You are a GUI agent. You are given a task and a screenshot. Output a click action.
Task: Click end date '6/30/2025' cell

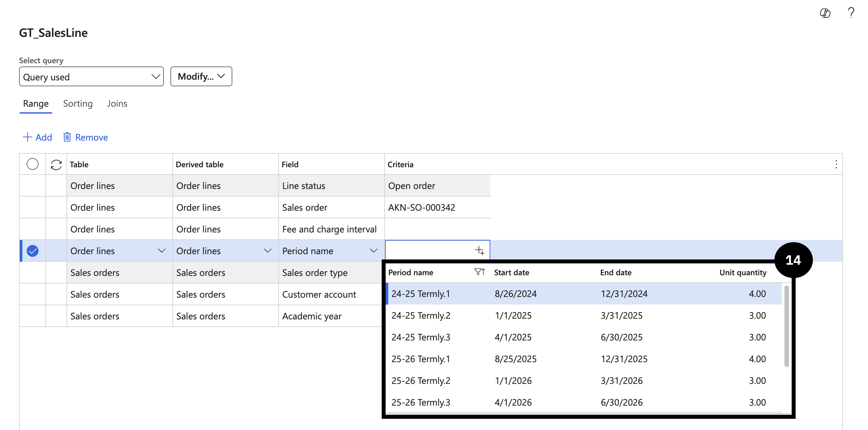621,337
